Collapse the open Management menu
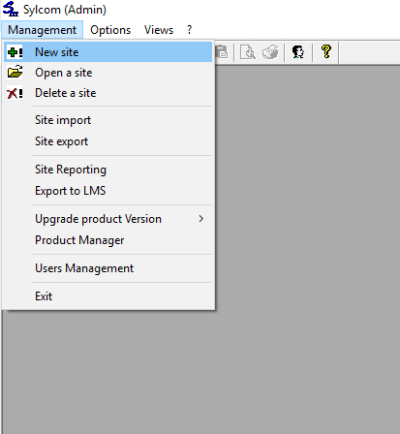The height and width of the screenshot is (434, 400). (x=42, y=30)
